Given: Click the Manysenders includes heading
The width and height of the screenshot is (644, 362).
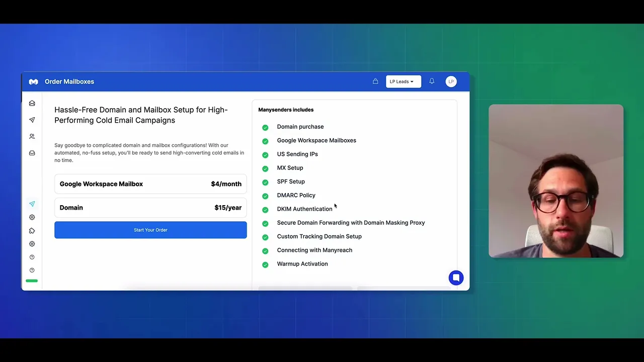Looking at the screenshot, I should 286,110.
